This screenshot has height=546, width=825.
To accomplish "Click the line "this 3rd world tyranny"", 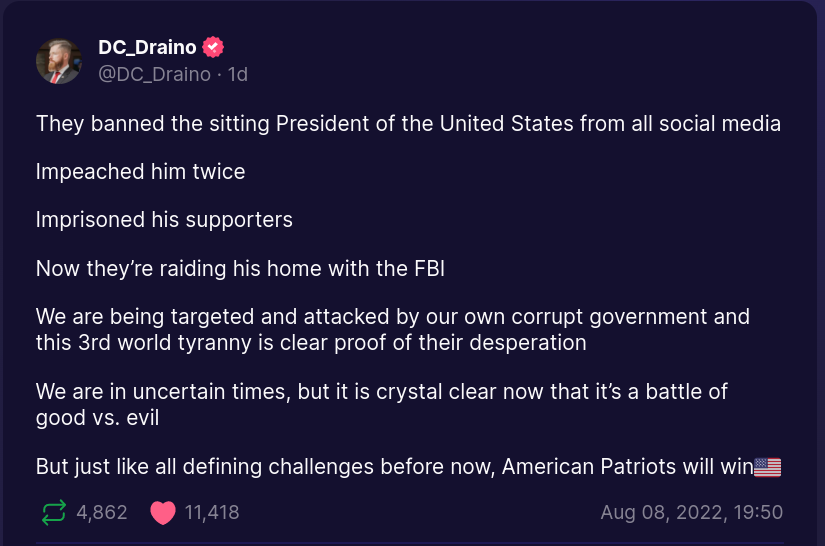I will tap(311, 342).
